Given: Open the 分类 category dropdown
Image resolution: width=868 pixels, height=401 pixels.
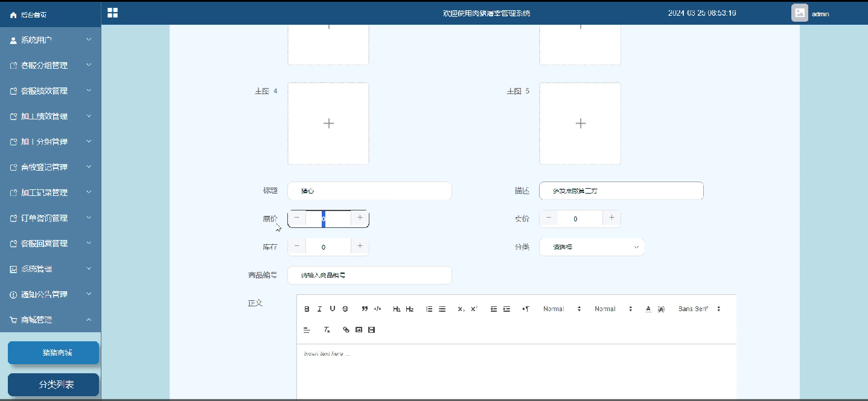Looking at the screenshot, I should click(x=592, y=247).
